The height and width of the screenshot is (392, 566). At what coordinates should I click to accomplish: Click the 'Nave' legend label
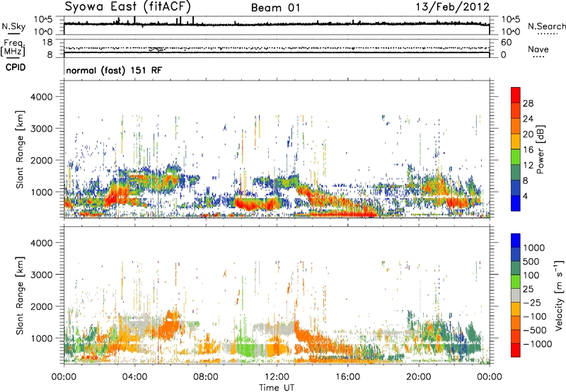coord(538,49)
